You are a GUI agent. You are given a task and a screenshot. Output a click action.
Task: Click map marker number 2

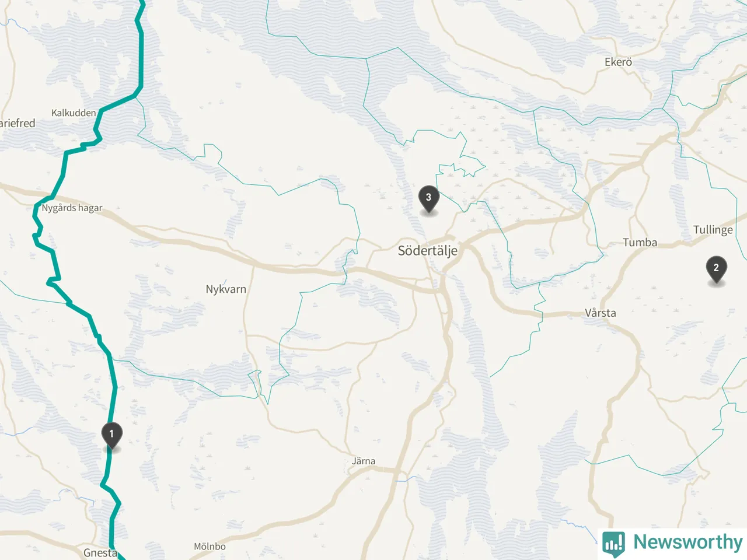716,269
